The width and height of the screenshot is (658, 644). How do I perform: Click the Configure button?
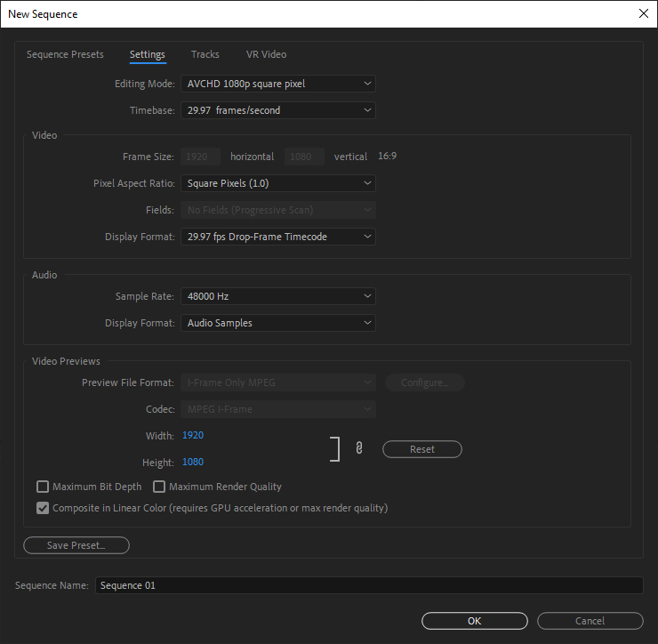425,382
